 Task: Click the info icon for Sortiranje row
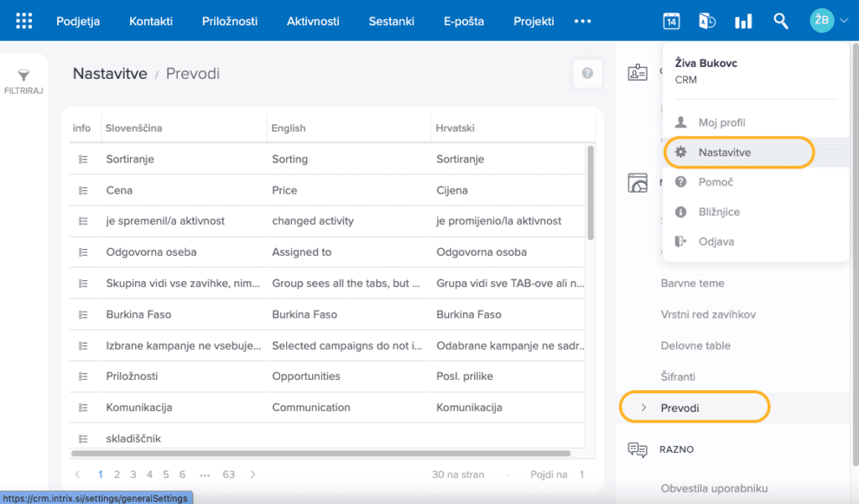coord(83,159)
